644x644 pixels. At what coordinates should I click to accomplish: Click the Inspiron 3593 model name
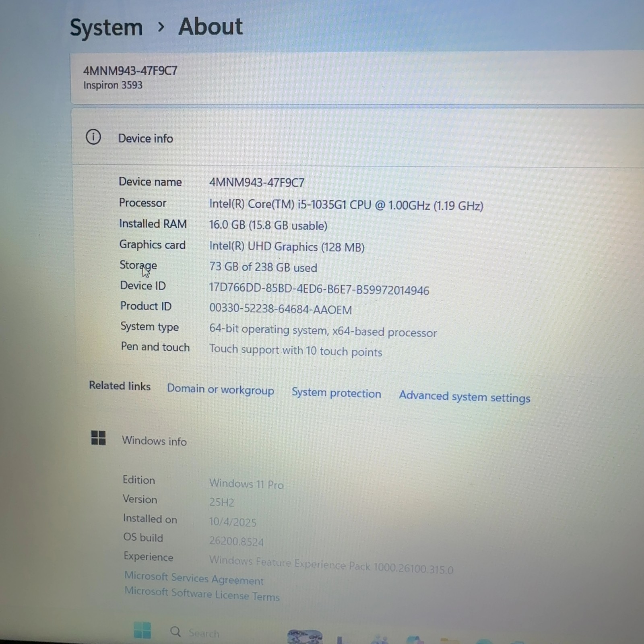(x=113, y=85)
